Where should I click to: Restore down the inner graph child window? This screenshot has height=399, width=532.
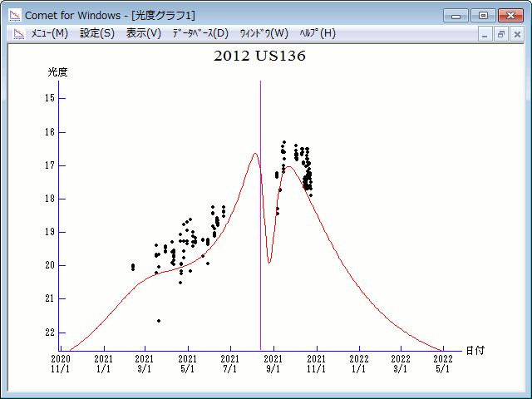501,34
